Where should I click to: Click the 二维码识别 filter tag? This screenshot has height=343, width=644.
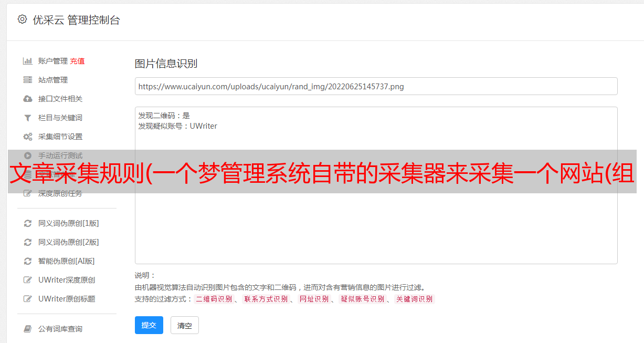(214, 299)
